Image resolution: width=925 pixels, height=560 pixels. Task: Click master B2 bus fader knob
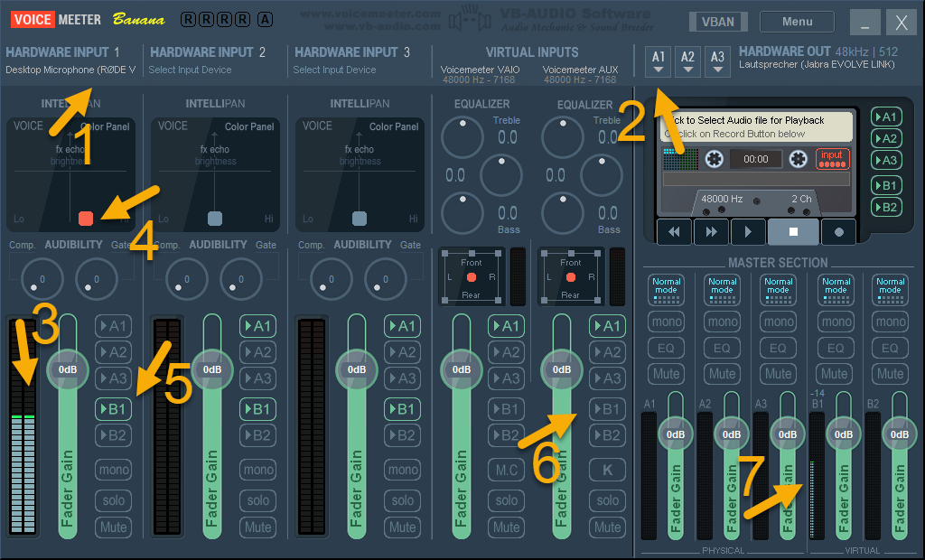pyautogui.click(x=899, y=434)
